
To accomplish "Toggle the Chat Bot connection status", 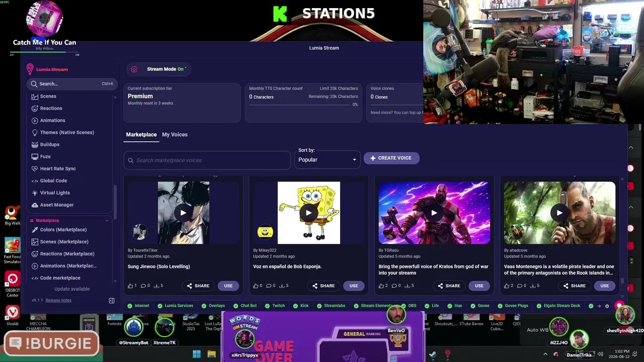I will pyautogui.click(x=245, y=306).
